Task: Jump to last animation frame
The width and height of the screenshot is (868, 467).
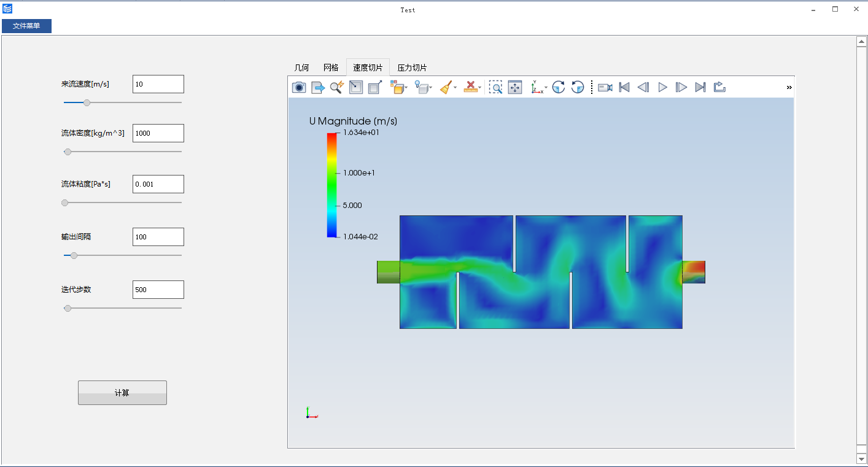Action: click(700, 87)
